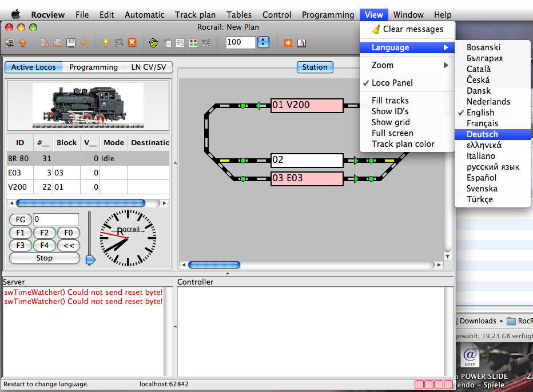Click the red-green grid toolbar icon
Screen dimensions: 533x392
(x=193, y=42)
